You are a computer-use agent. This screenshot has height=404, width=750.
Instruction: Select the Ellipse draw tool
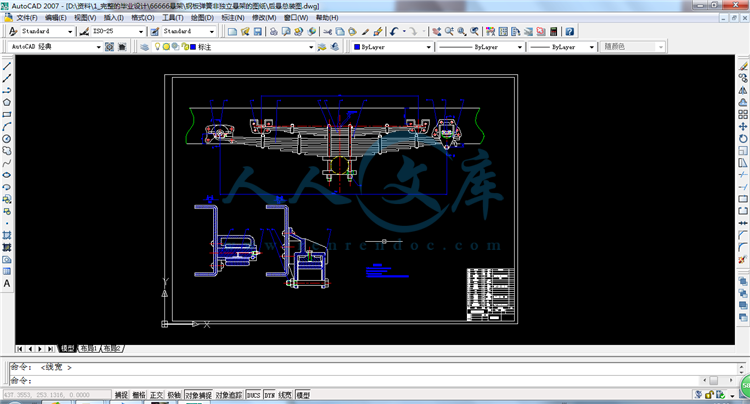(7, 175)
